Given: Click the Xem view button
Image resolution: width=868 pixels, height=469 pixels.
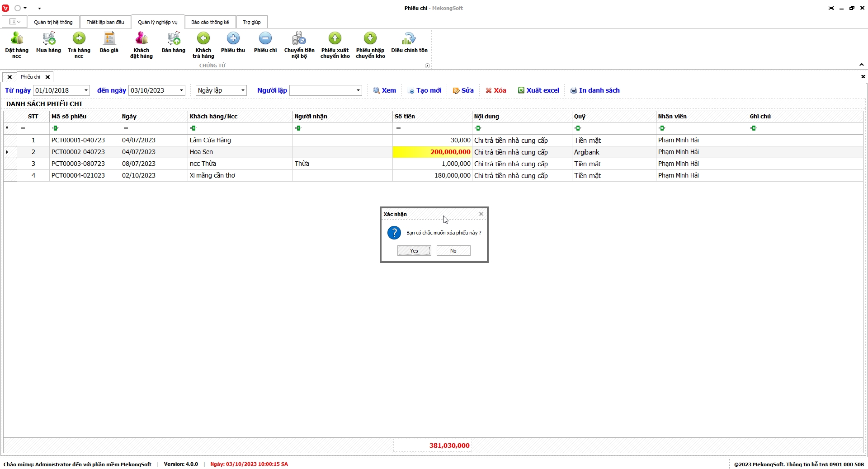Looking at the screenshot, I should click(384, 90).
